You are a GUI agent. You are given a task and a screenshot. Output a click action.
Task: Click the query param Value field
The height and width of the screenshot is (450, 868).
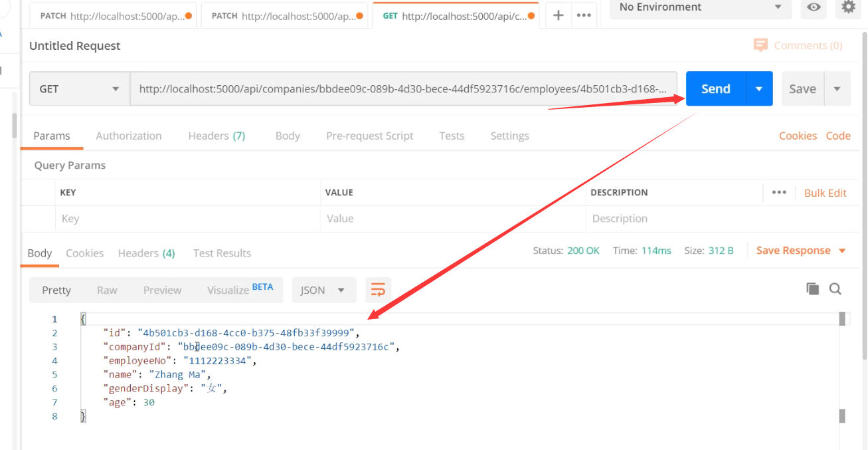[x=453, y=219]
